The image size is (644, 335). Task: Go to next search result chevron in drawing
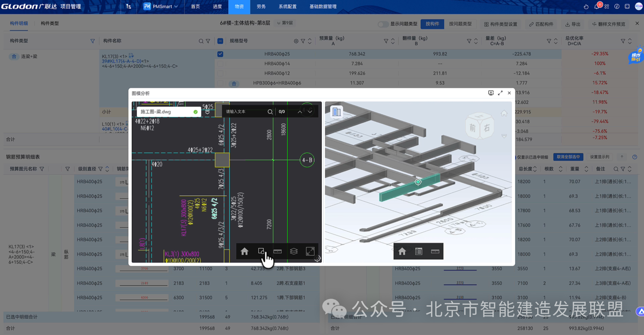(x=310, y=111)
